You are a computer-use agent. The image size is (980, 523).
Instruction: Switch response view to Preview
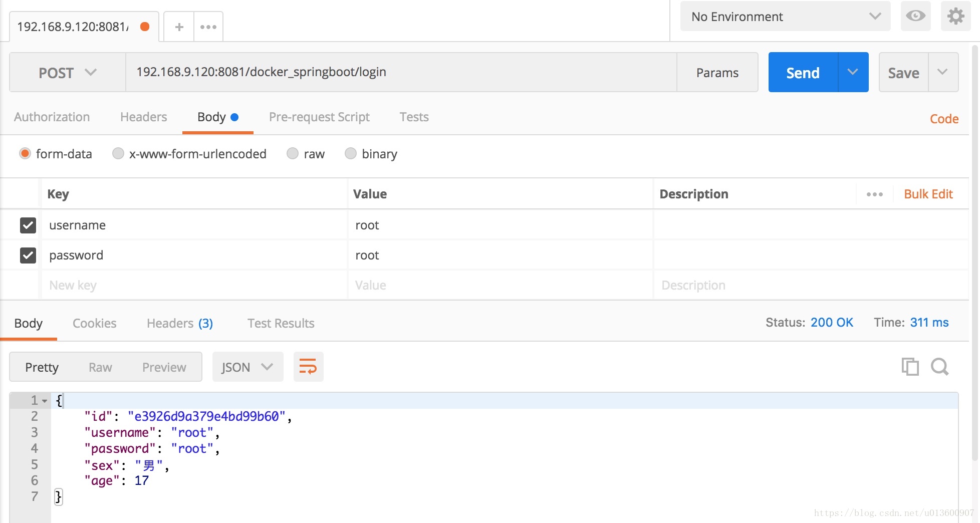tap(164, 367)
